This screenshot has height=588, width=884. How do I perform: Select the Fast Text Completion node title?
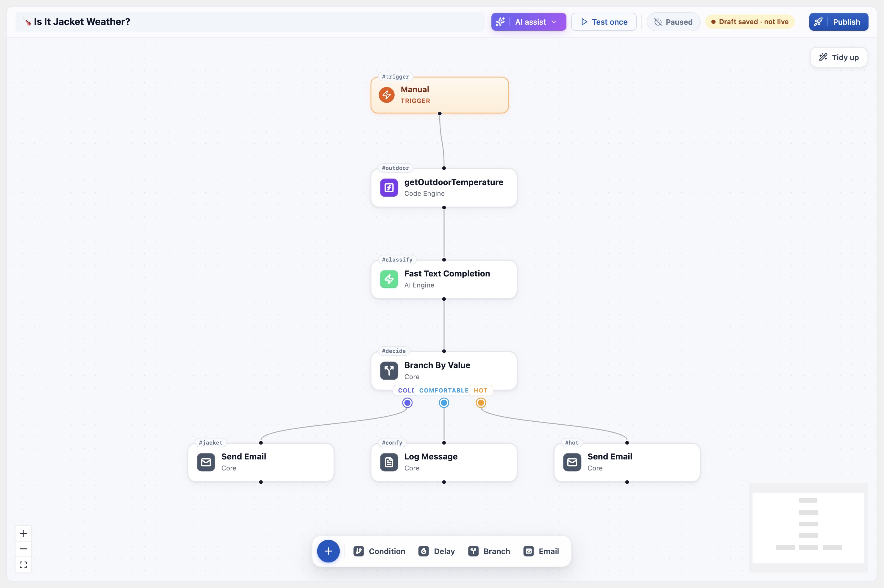pos(447,274)
